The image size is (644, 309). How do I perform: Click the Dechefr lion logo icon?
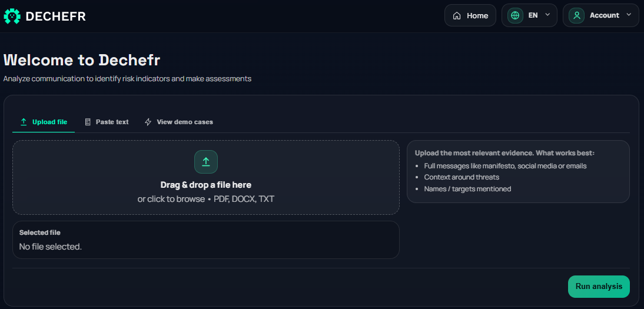[12, 16]
